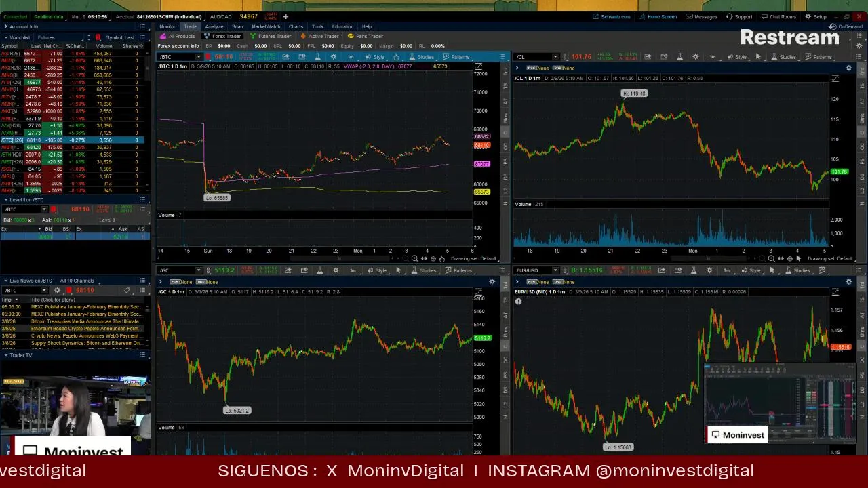Click the Schwab.com link
Image resolution: width=868 pixels, height=488 pixels.
[612, 16]
